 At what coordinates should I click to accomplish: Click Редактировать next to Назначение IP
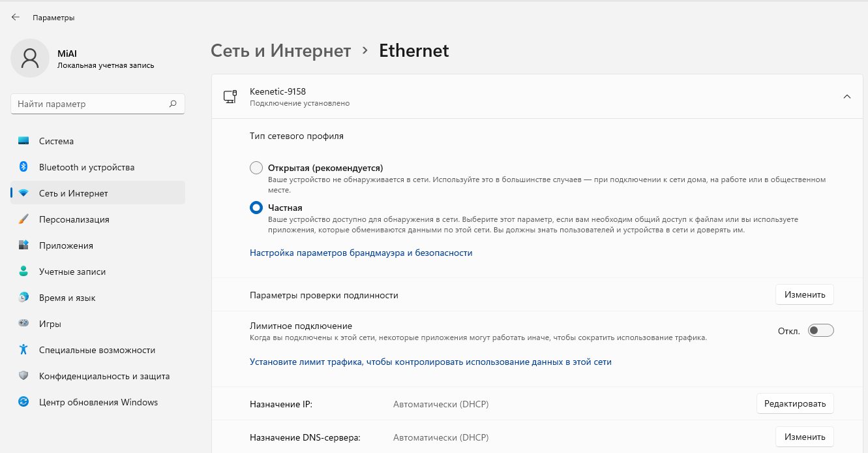tap(794, 404)
